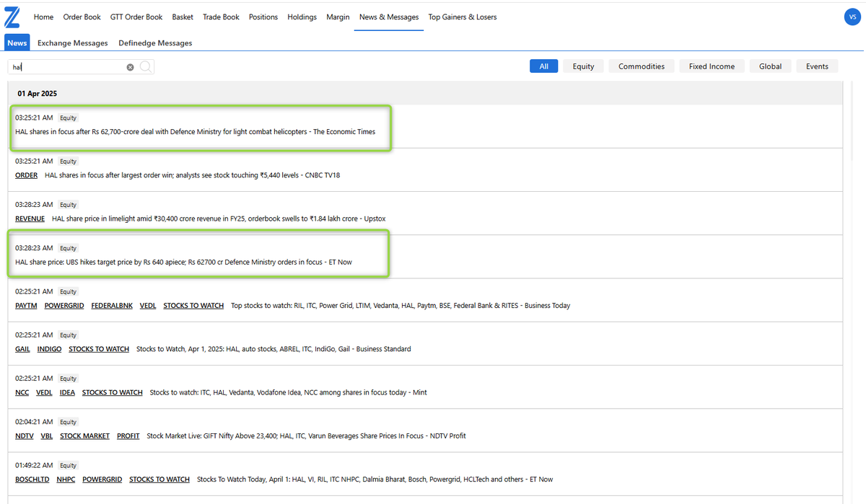This screenshot has width=866, height=504.
Task: Click the 01 Apr 2025 date header
Action: [38, 94]
